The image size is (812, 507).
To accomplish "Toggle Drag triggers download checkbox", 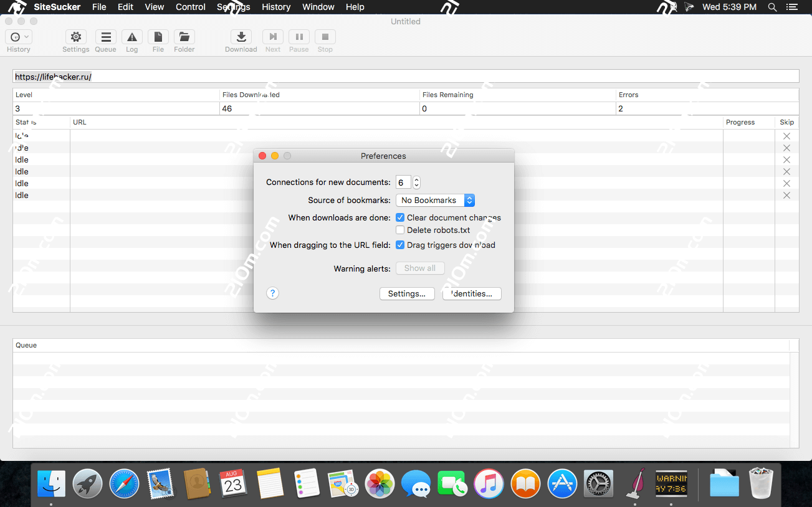I will (400, 245).
